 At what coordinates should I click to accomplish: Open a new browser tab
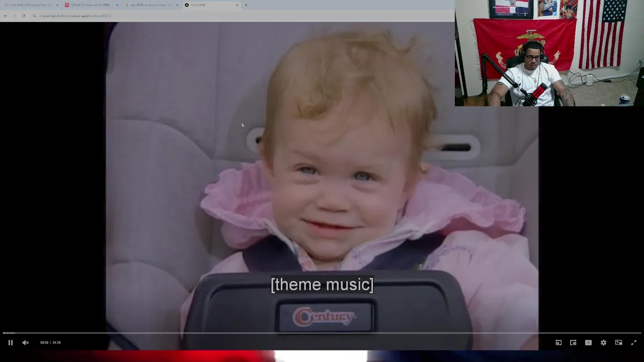246,5
